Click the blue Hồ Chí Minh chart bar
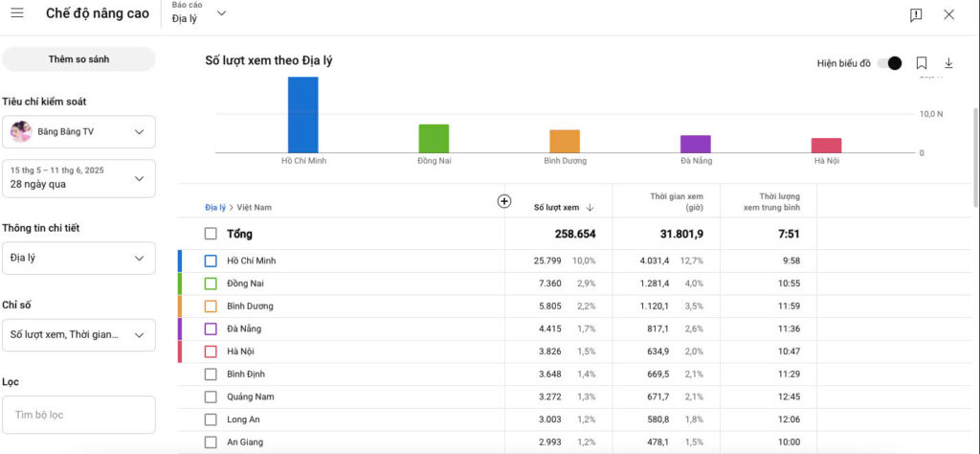 (x=303, y=114)
